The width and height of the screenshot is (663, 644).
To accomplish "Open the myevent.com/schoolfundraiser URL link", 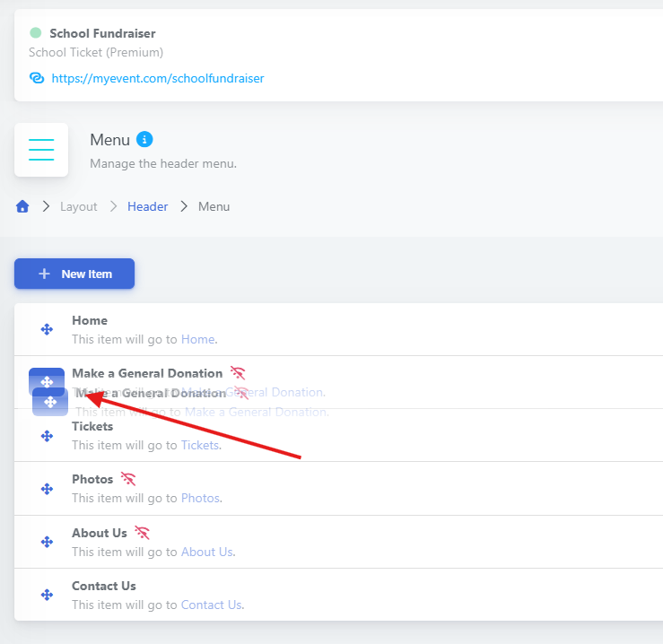I will coord(158,78).
